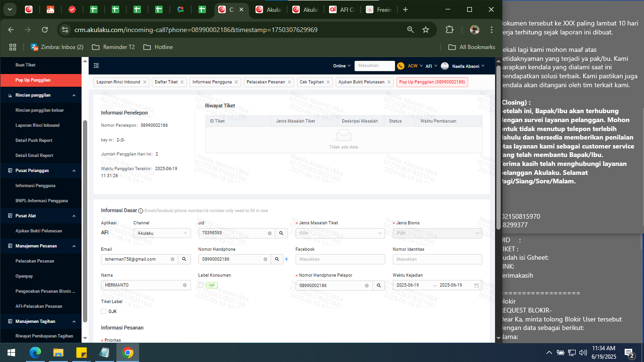The height and width of the screenshot is (362, 644).
Task: Open the ACW status dropdown
Action: pyautogui.click(x=415, y=66)
